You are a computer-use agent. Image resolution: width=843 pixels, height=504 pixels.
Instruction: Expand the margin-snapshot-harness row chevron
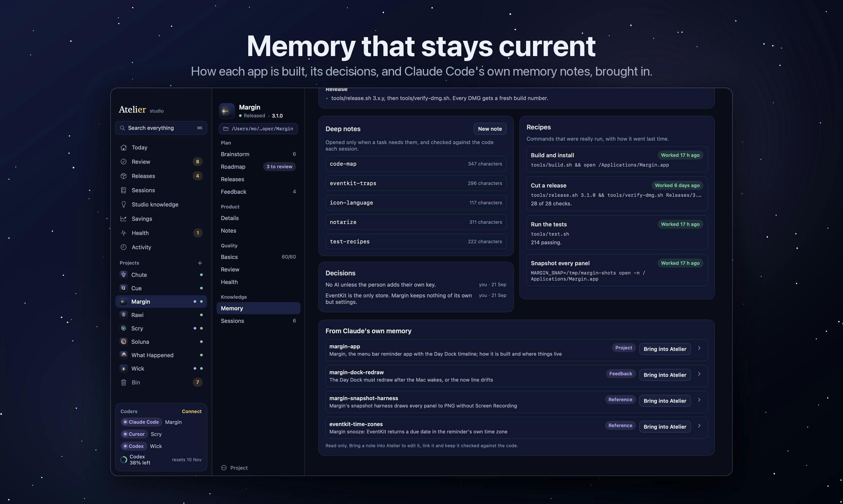(x=699, y=400)
